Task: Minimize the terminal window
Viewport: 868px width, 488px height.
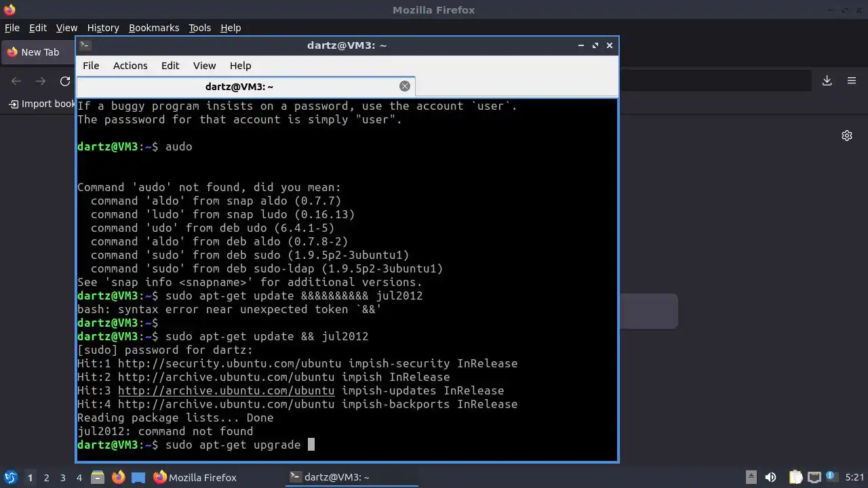Action: pyautogui.click(x=581, y=45)
